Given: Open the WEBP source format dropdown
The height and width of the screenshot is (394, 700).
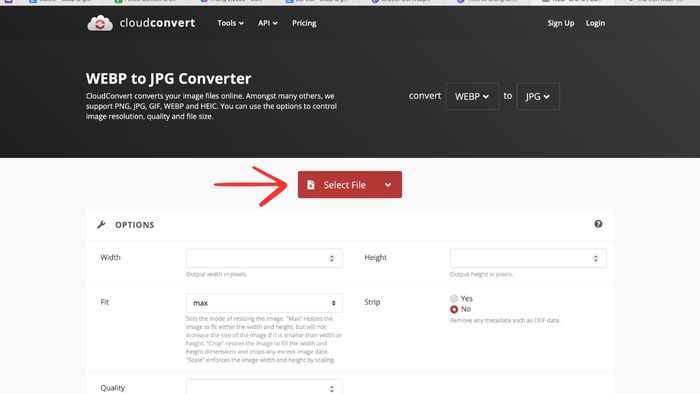Looking at the screenshot, I should [x=472, y=96].
